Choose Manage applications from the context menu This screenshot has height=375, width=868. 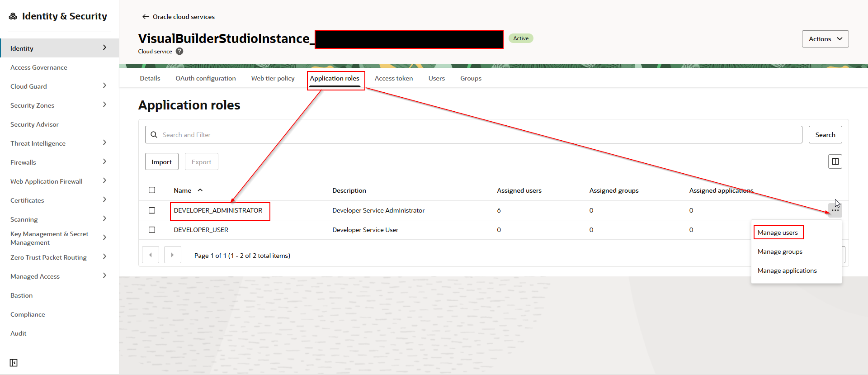click(787, 271)
